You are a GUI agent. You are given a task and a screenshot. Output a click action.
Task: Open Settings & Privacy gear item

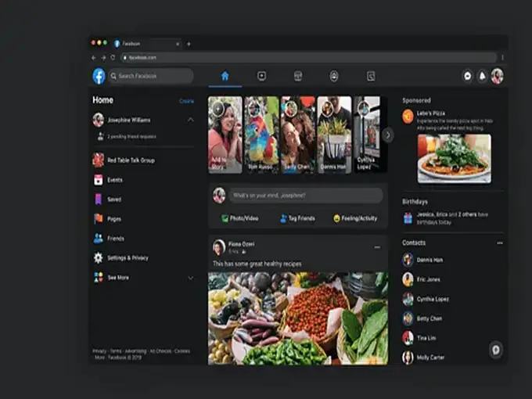[x=99, y=257]
